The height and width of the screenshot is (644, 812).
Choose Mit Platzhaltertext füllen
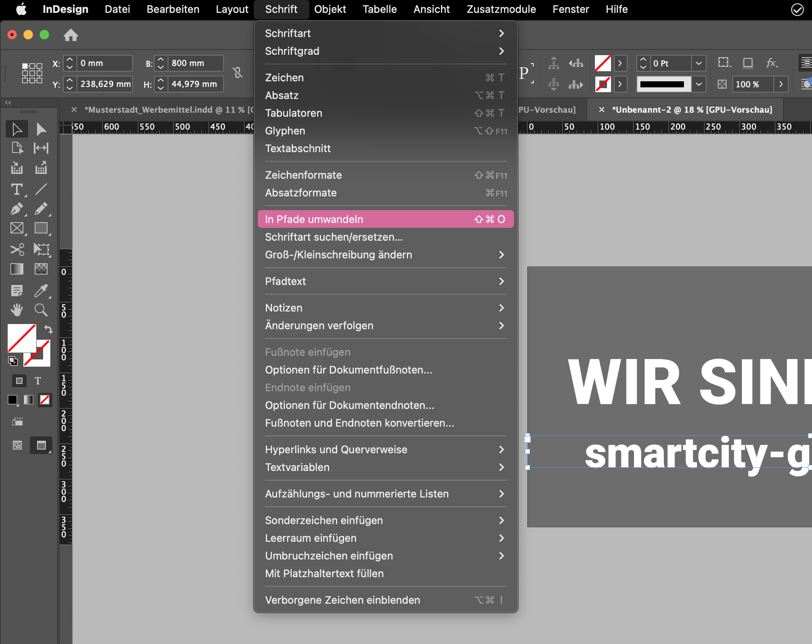(385, 574)
